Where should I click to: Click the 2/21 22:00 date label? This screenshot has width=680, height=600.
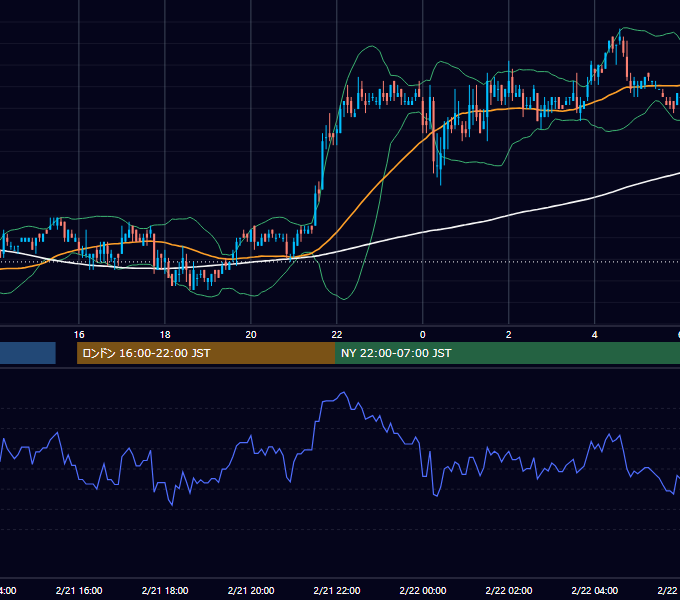(337, 590)
